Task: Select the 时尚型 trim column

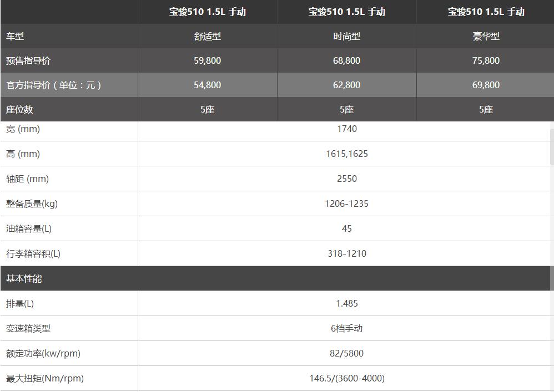Action: 346,36
